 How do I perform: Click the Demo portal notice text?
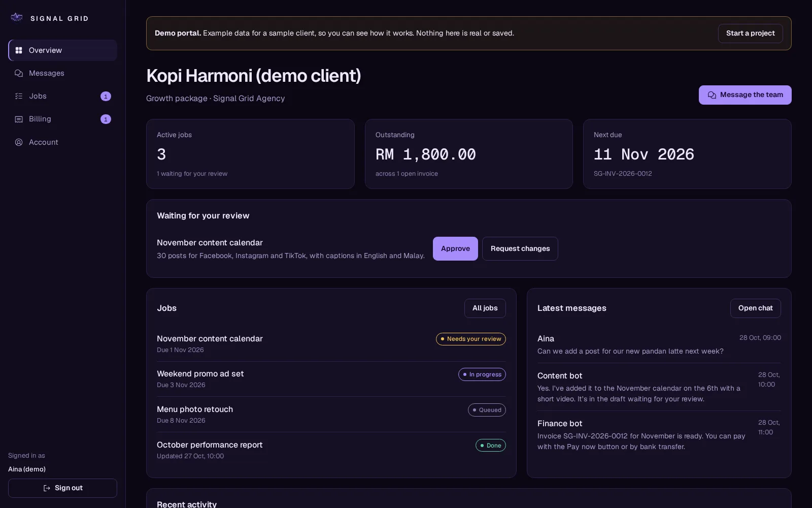coord(334,34)
